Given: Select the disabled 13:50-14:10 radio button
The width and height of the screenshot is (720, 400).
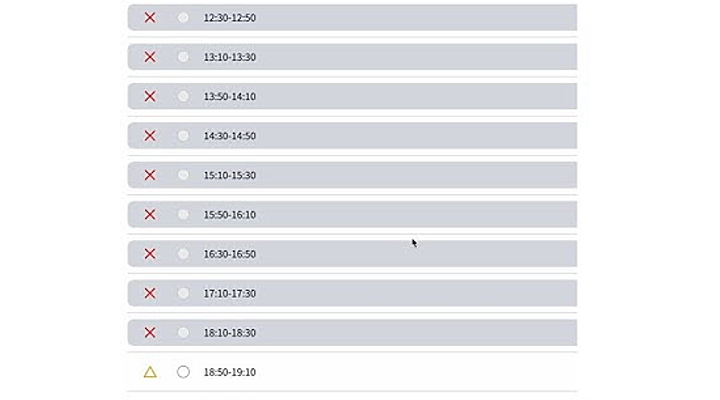Looking at the screenshot, I should [183, 96].
